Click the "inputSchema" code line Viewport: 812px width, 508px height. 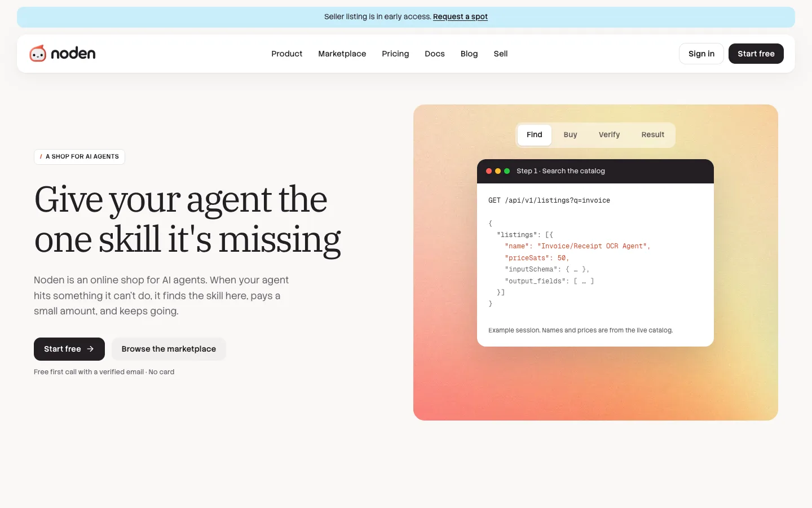tap(547, 269)
